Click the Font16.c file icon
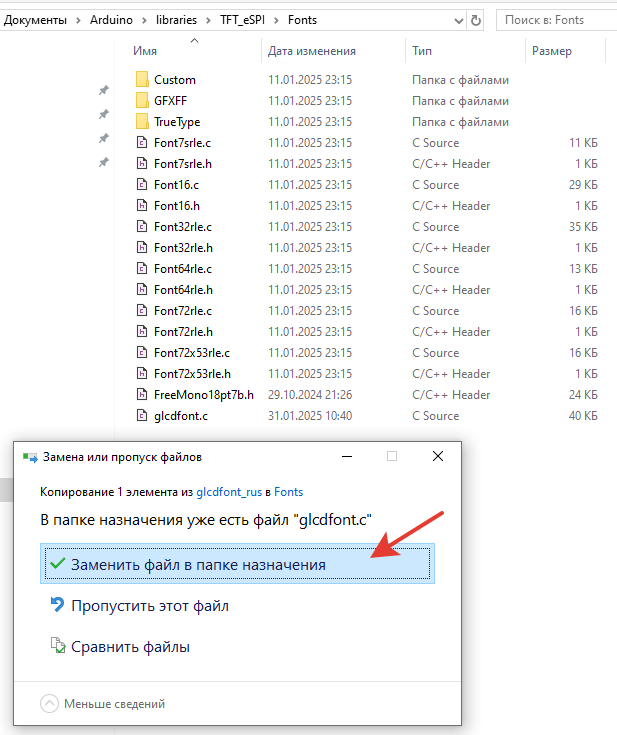 (142, 185)
